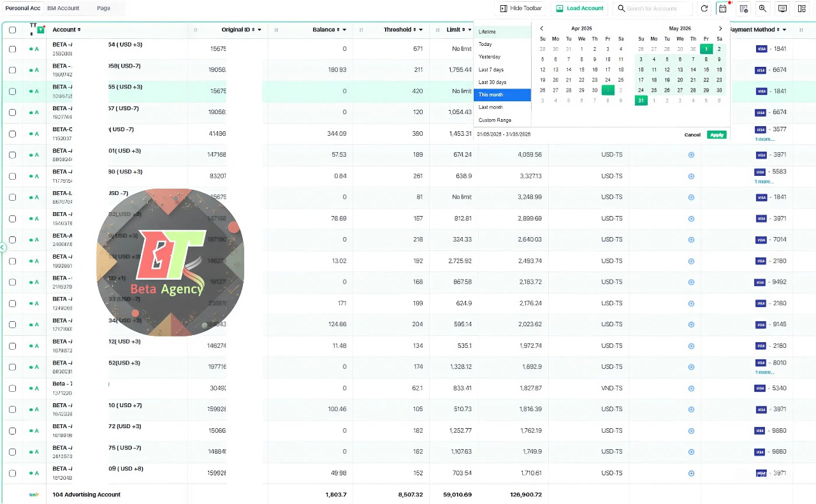Expand '1 more...' under card 5583

coord(765,182)
